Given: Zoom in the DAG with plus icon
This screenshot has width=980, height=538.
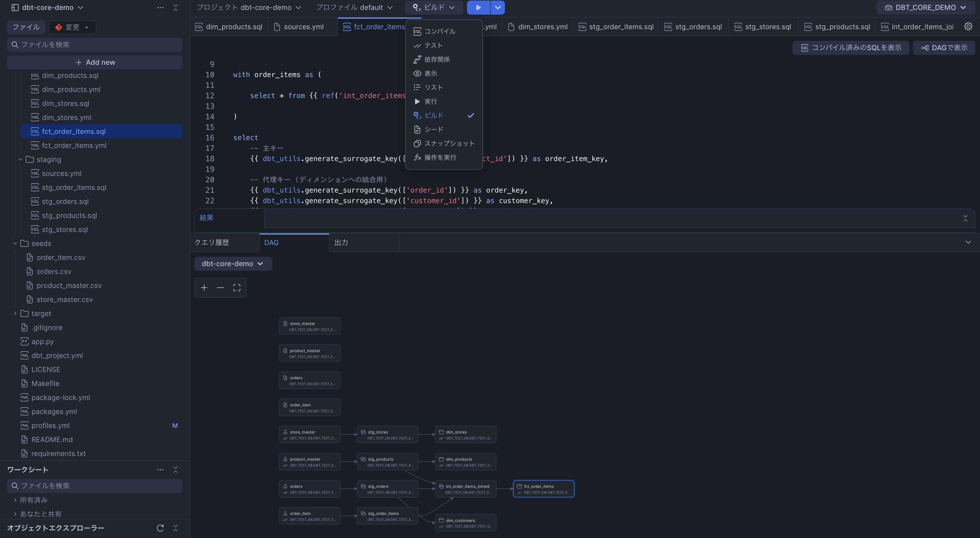Looking at the screenshot, I should [x=204, y=288].
